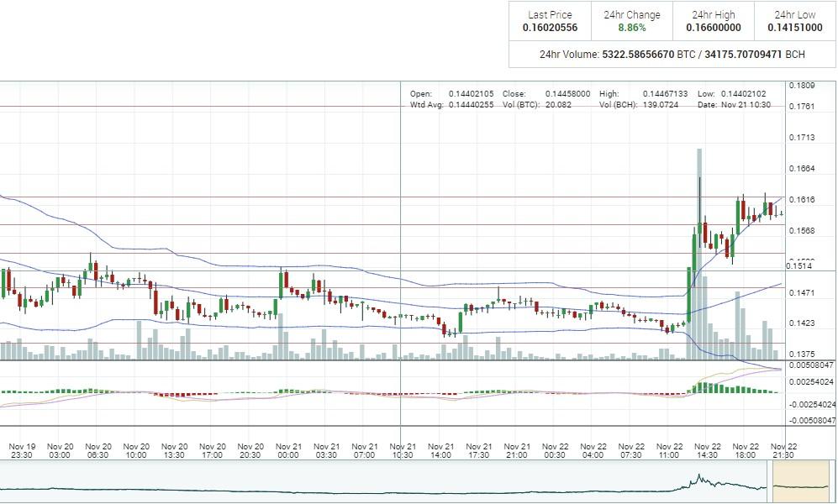Screen dimensions: 838x504
Task: Click the Nov 22 21:30 time axis label
Action: click(x=783, y=450)
